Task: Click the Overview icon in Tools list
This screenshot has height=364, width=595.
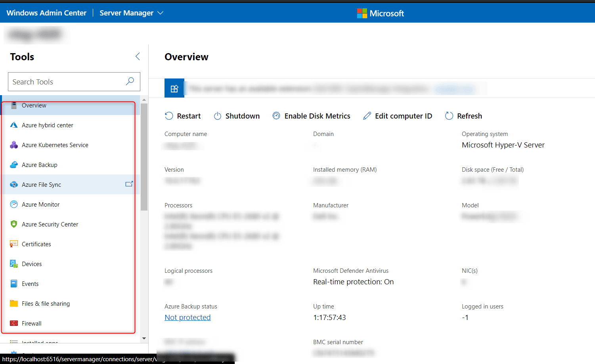Action: 14,105
